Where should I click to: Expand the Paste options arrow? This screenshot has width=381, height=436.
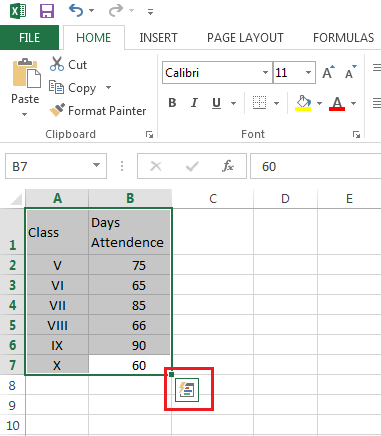24,114
